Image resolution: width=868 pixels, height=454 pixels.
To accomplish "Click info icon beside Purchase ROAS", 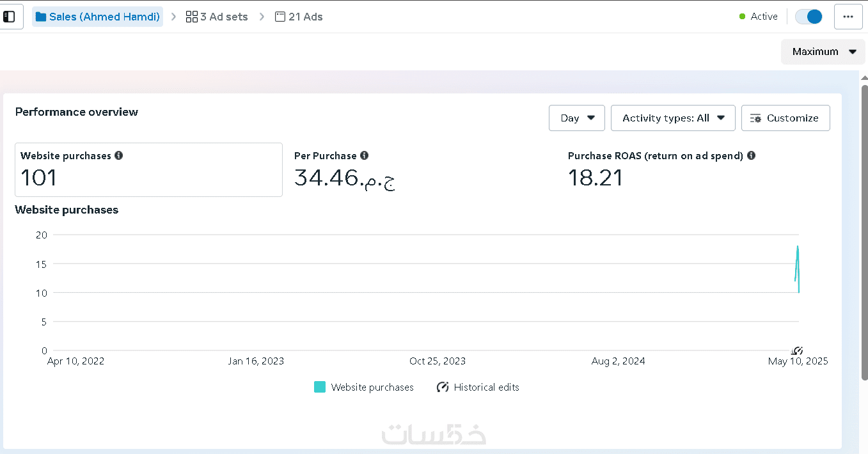I will click(751, 155).
